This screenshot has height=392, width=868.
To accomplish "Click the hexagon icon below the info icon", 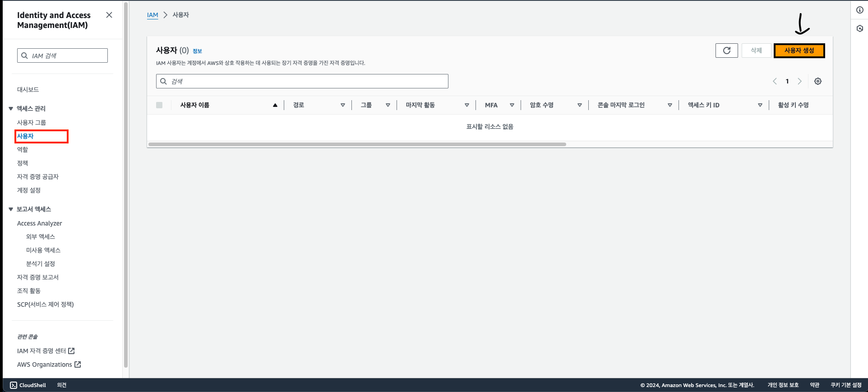I will pyautogui.click(x=860, y=28).
